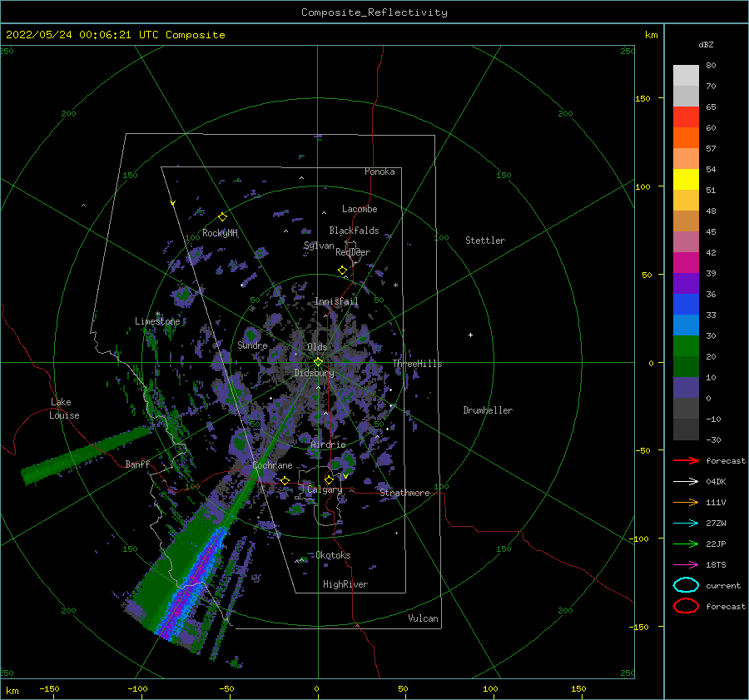Pick the slate 10 dBZ swatch
This screenshot has width=749, height=700.
click(686, 388)
